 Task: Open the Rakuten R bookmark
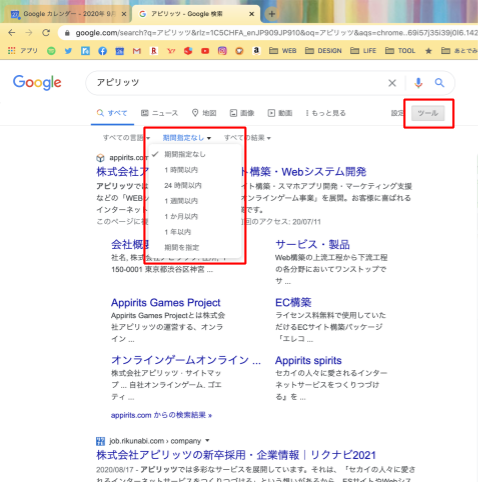point(154,51)
